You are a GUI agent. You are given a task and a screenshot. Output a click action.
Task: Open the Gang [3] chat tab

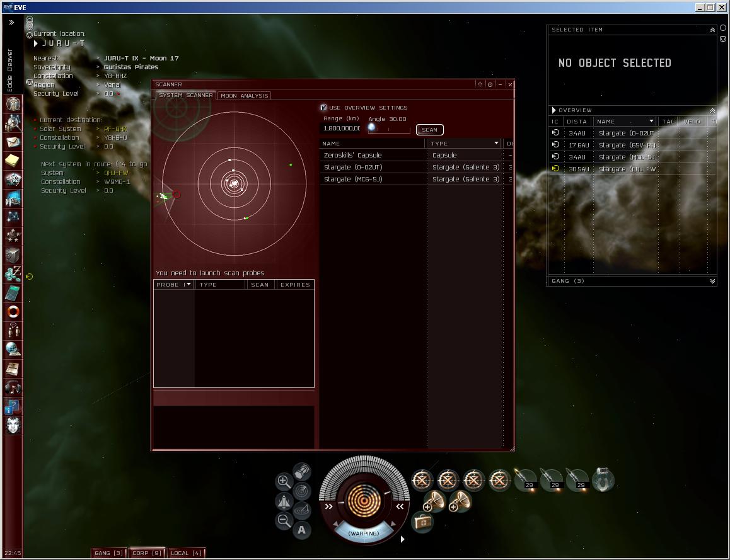click(x=108, y=553)
